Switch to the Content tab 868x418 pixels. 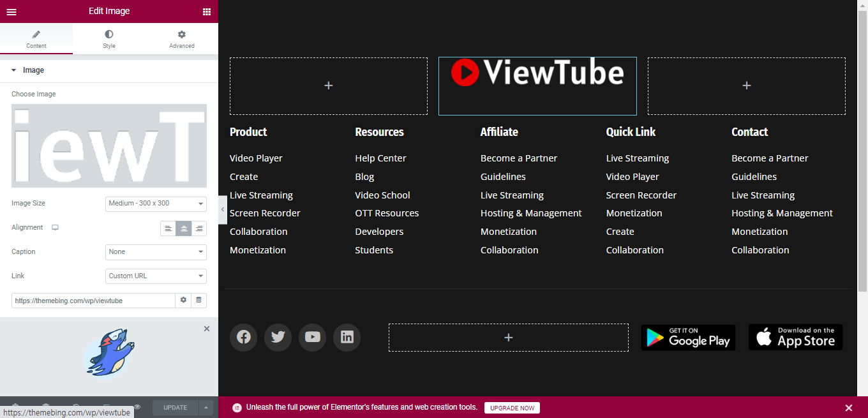point(36,39)
